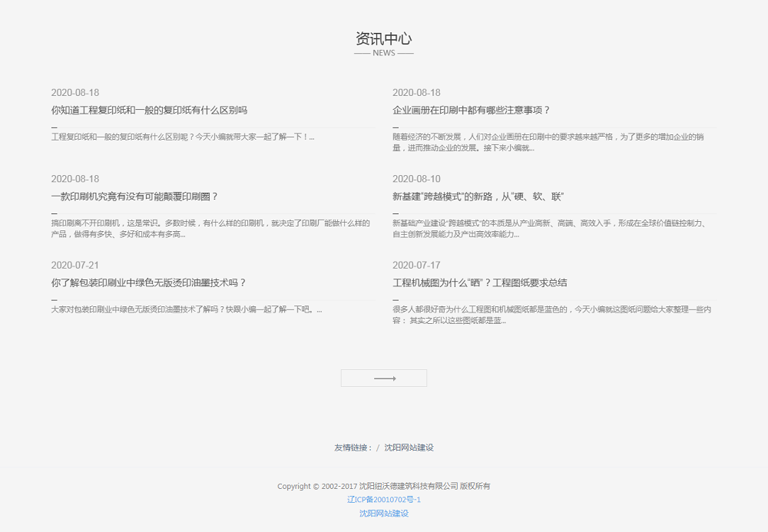
Task: Open the 辽ICP备20010702号-1 link
Action: click(x=384, y=500)
